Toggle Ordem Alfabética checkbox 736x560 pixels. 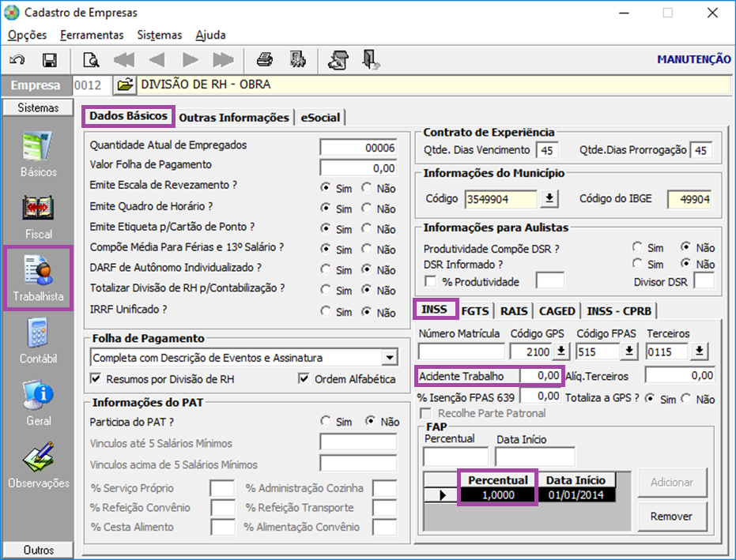click(x=304, y=378)
